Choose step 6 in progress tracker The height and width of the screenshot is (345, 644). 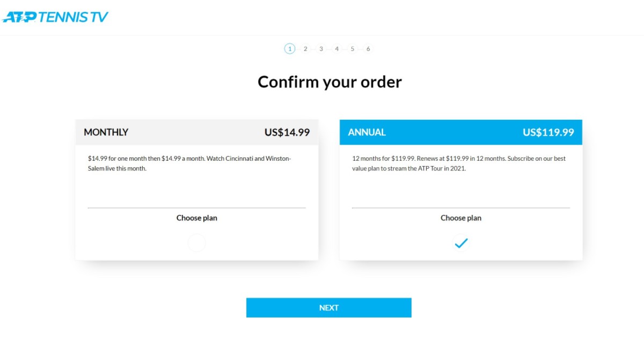(368, 49)
